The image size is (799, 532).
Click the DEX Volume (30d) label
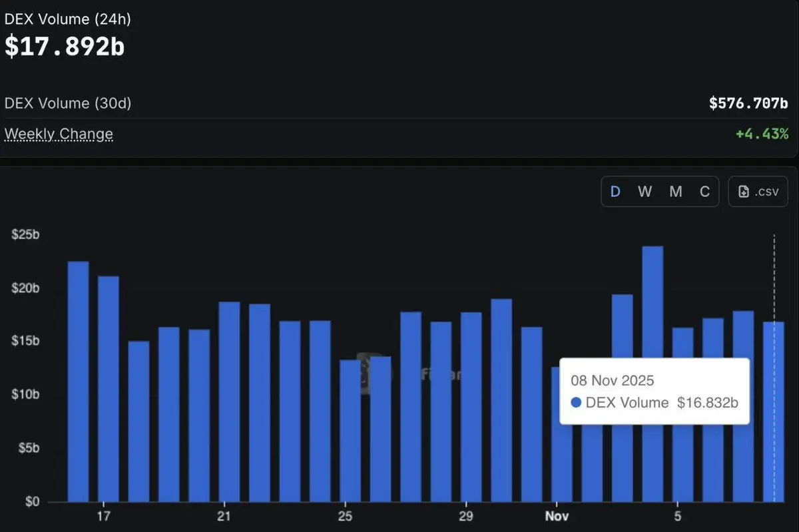(68, 104)
